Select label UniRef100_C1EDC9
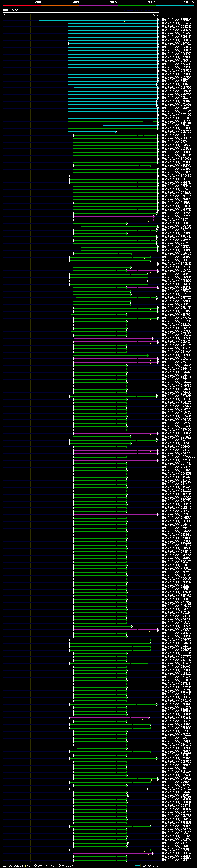Viewport: 197px width, 868px height. (x=177, y=223)
